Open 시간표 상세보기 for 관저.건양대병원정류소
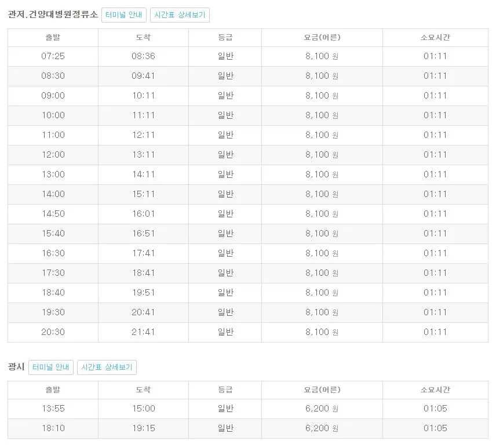The width and height of the screenshot is (496, 448). point(180,15)
